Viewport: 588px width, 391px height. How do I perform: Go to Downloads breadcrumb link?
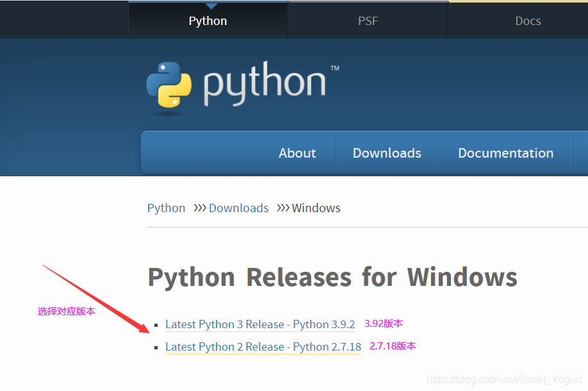pyautogui.click(x=238, y=208)
